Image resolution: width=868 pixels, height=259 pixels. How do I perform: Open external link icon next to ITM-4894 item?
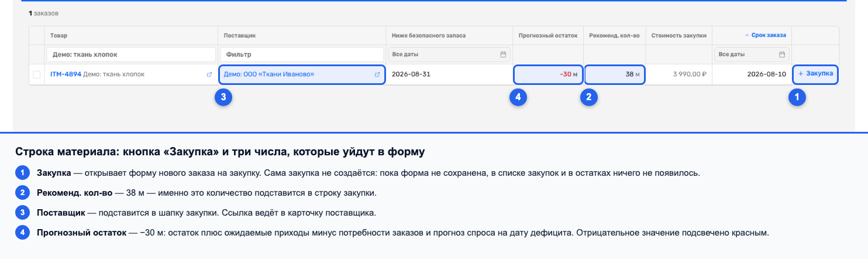click(209, 75)
